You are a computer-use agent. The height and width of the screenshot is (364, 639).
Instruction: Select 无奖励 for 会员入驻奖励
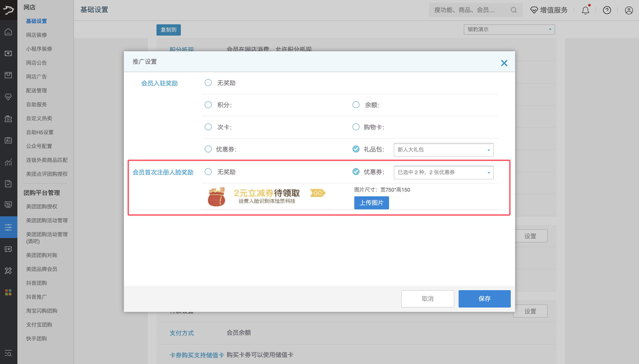pyautogui.click(x=208, y=83)
